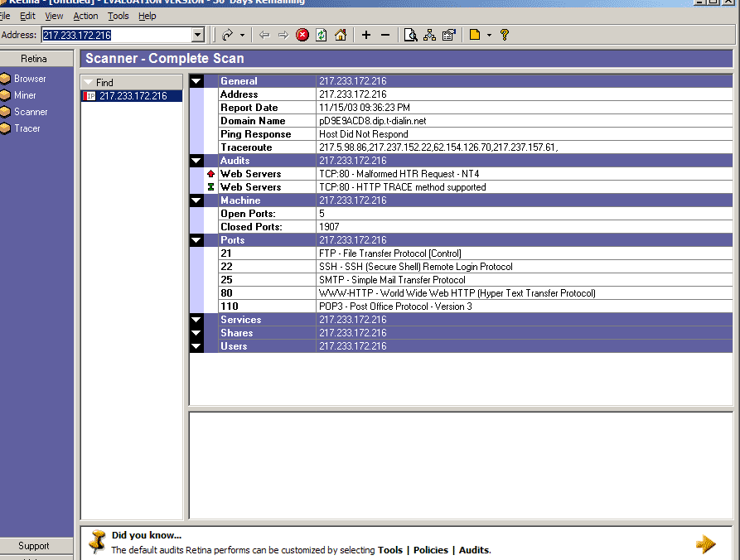Click the plus toolbar icon
Screen dimensions: 740x560
(366, 35)
